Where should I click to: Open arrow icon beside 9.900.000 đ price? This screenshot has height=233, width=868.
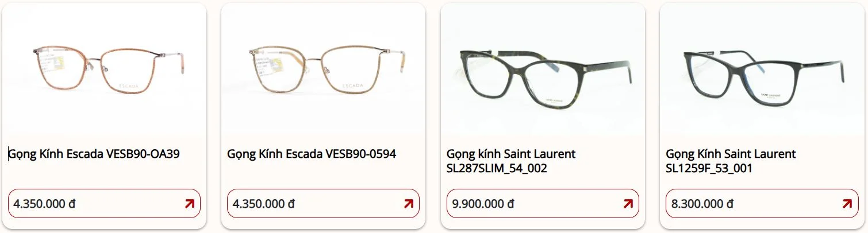click(x=628, y=203)
